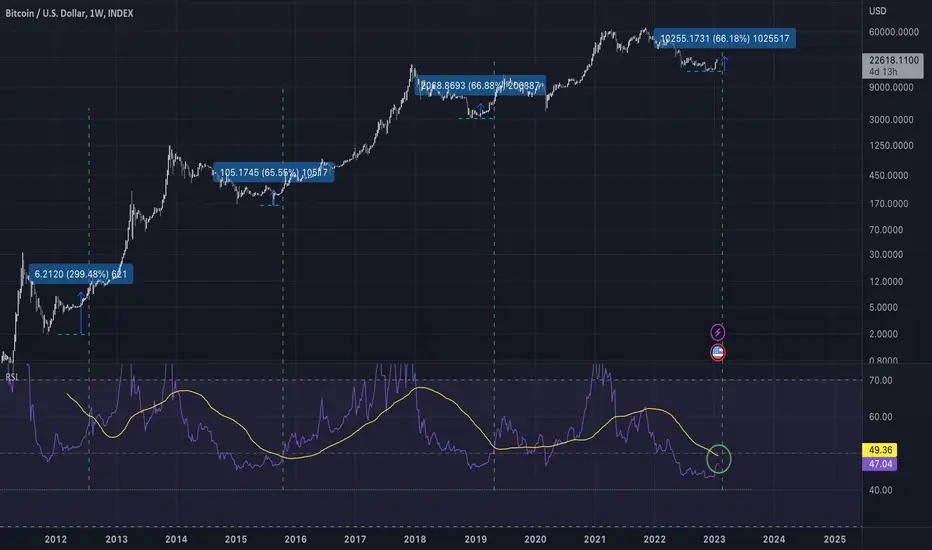932x550 pixels.
Task: Click the 5.0000 price axis label
Action: click(884, 307)
